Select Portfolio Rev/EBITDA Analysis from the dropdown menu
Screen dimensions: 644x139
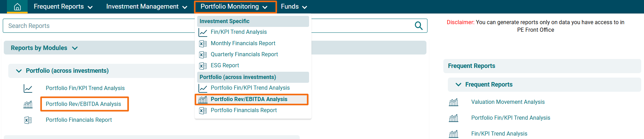pos(249,99)
